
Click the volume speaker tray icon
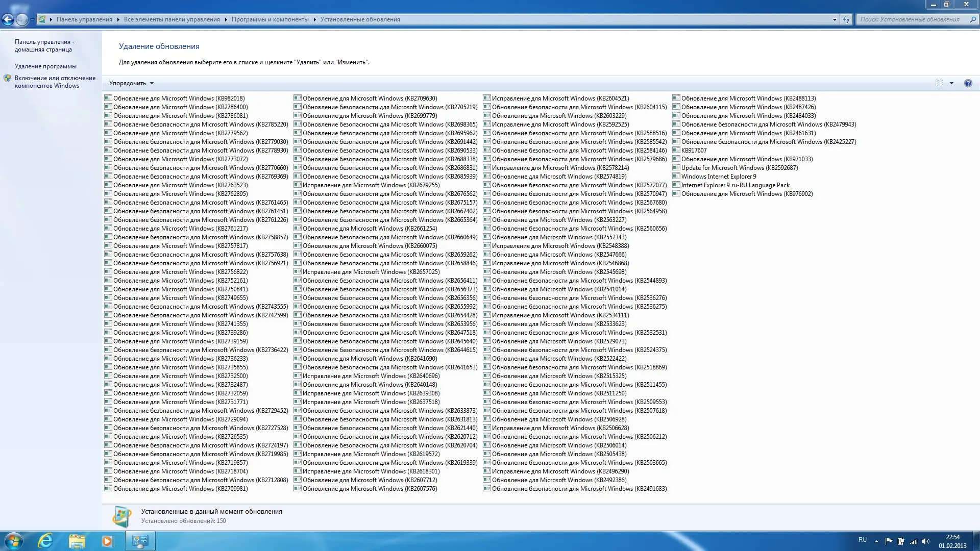point(926,541)
